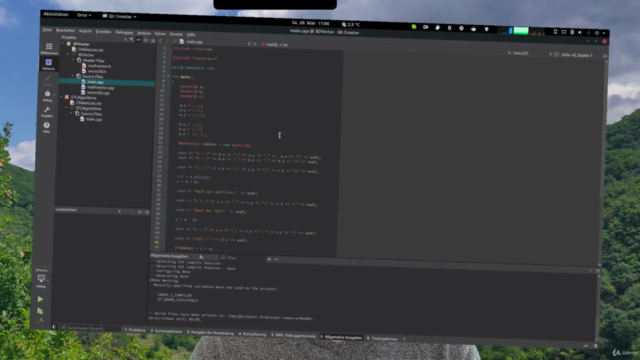
Task: Open the Willkommen welcome mode
Action: (x=49, y=48)
